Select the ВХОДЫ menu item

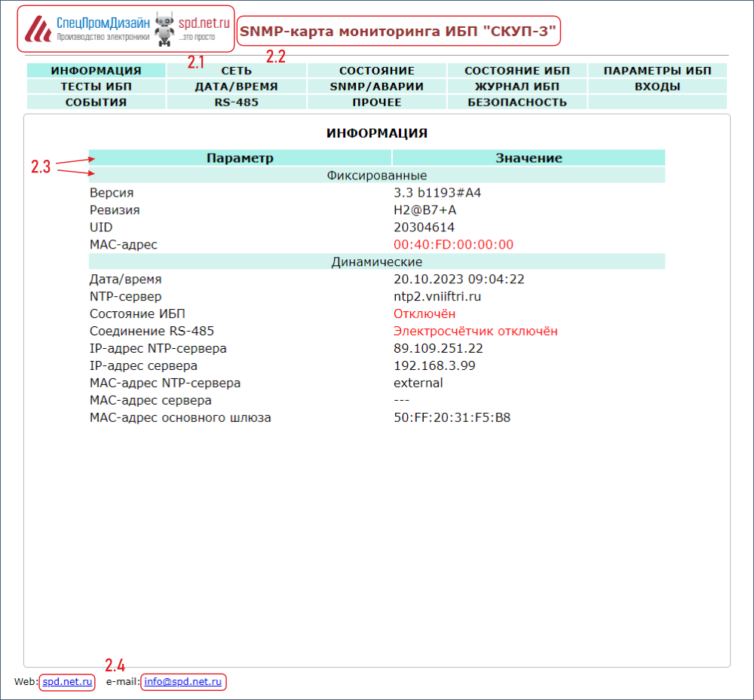[x=657, y=87]
